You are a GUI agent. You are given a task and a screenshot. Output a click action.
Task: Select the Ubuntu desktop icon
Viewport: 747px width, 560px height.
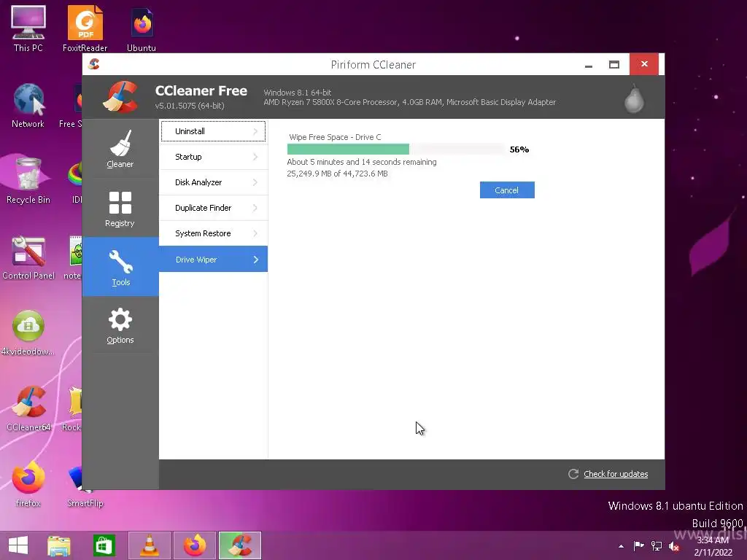tap(142, 28)
